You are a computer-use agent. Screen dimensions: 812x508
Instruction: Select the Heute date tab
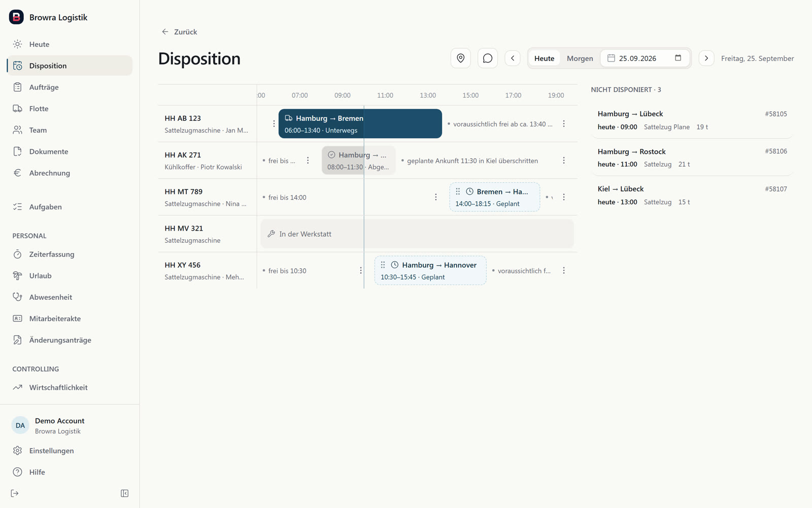pos(544,58)
